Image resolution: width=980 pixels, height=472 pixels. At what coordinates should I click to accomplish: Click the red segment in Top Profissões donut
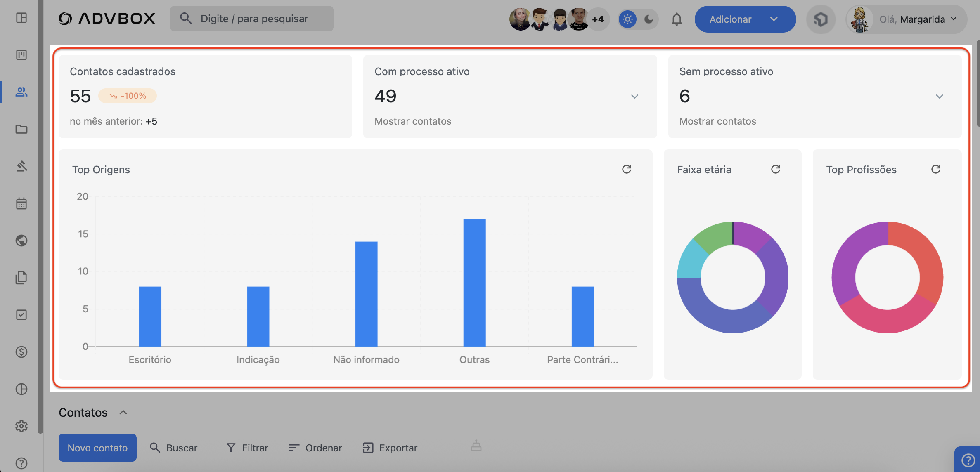tap(924, 260)
